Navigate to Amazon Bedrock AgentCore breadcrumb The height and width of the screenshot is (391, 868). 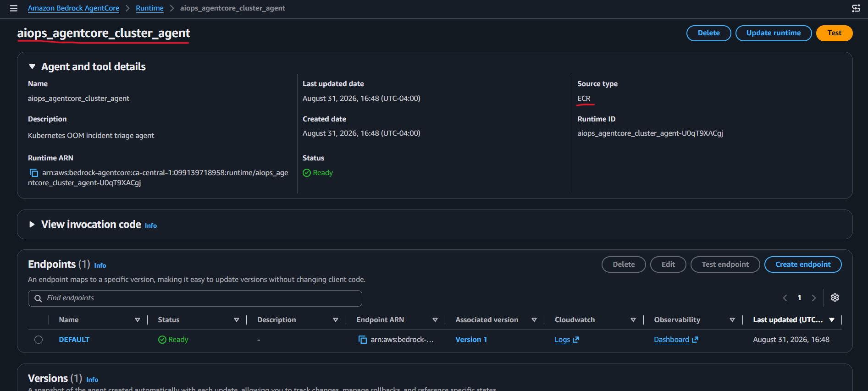point(73,8)
